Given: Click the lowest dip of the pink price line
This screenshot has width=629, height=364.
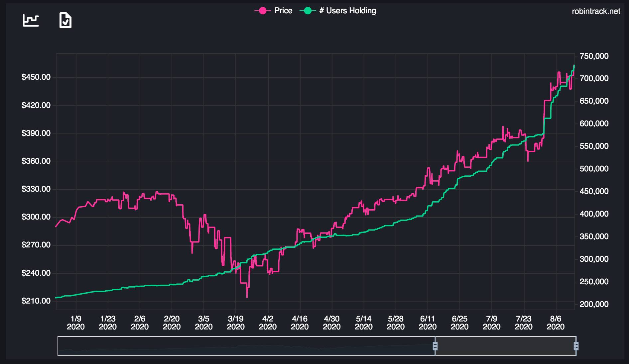Looking at the screenshot, I should click(247, 297).
